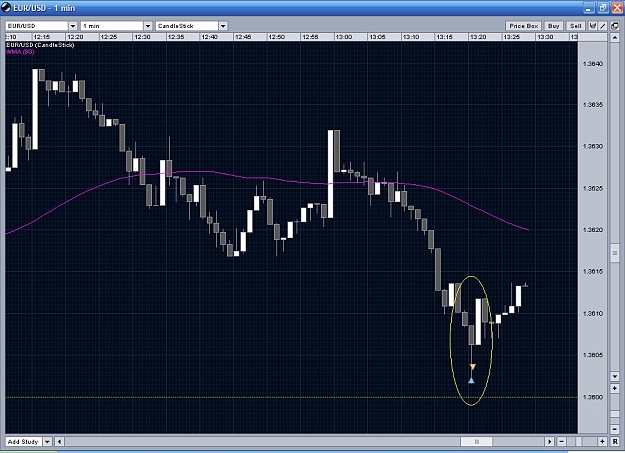Click the Add Study button
The width and height of the screenshot is (625, 453).
23,441
